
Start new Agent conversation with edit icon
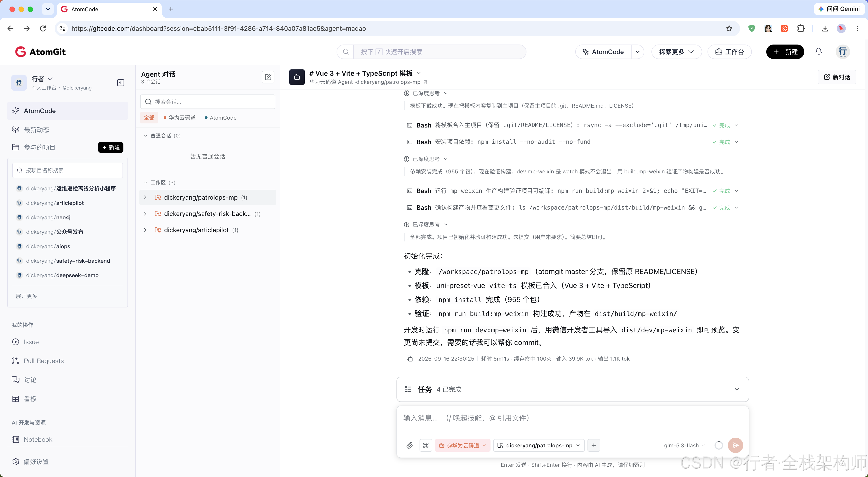click(x=268, y=77)
